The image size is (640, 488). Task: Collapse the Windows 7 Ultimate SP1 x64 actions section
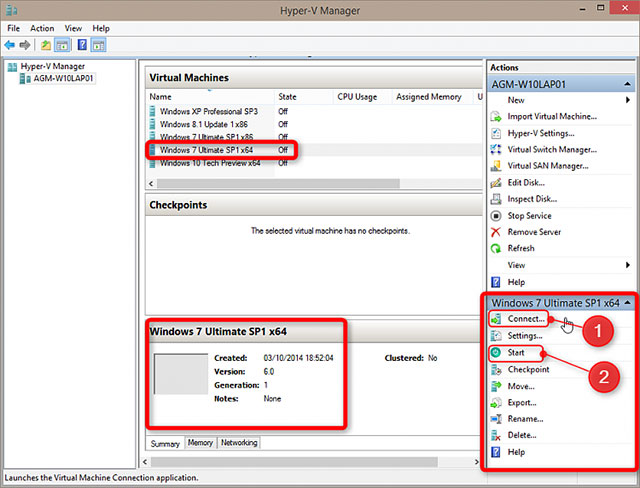[x=627, y=303]
